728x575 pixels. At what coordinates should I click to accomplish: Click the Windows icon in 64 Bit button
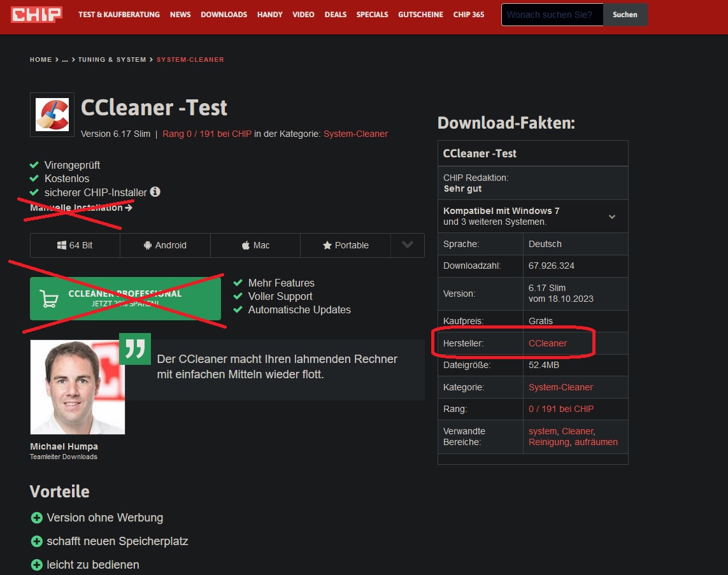(x=61, y=245)
